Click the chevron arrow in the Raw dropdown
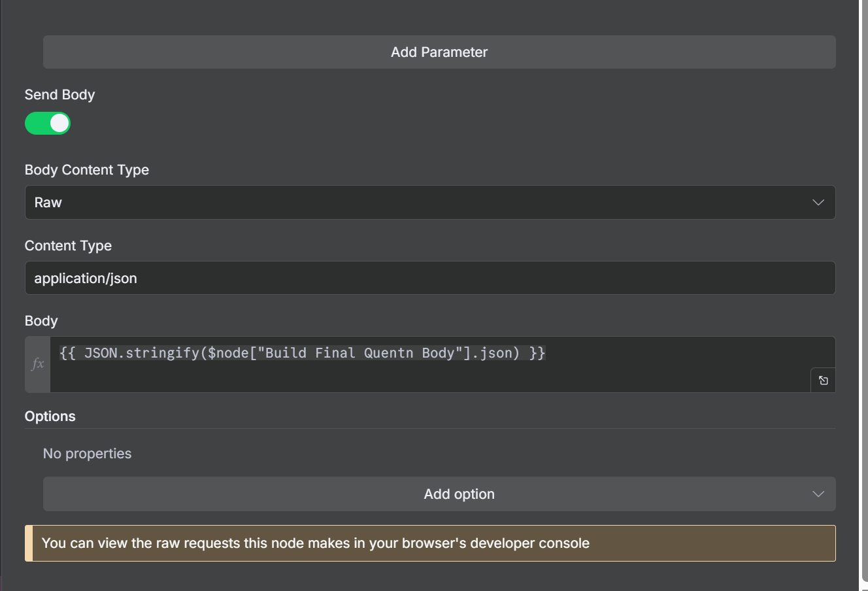Image resolution: width=868 pixels, height=591 pixels. 818,203
